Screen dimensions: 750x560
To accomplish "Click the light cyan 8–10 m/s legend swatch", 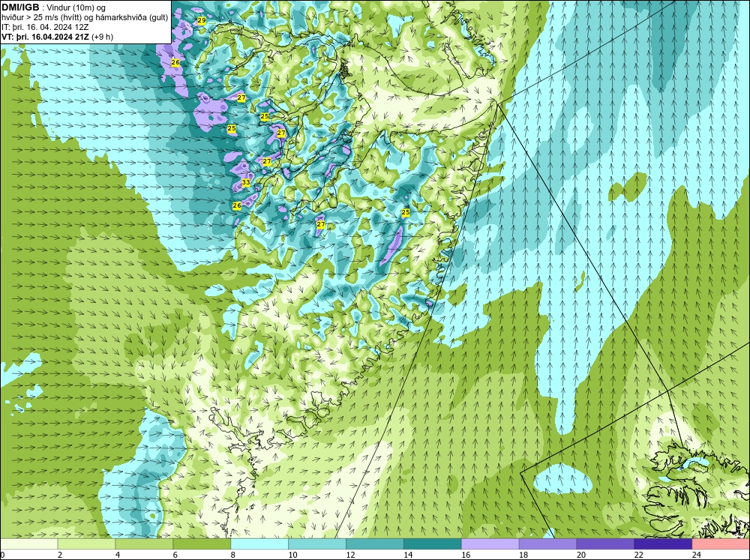I will [x=259, y=544].
